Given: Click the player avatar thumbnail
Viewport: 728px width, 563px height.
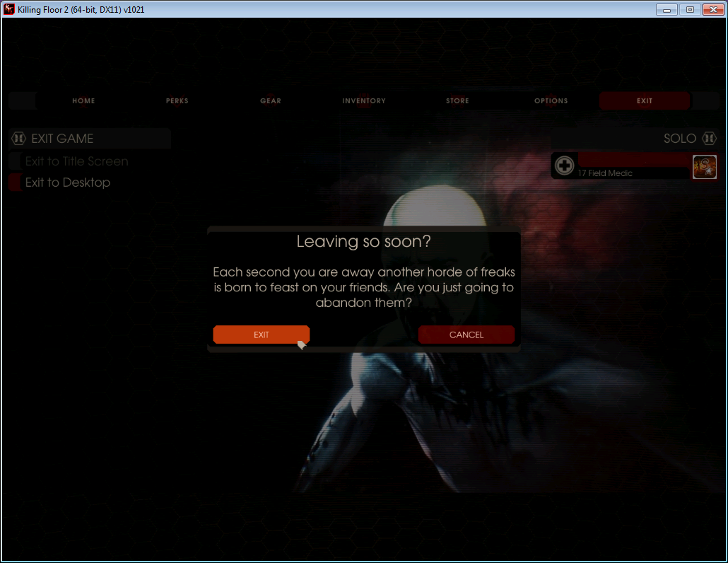Looking at the screenshot, I should (x=704, y=167).
